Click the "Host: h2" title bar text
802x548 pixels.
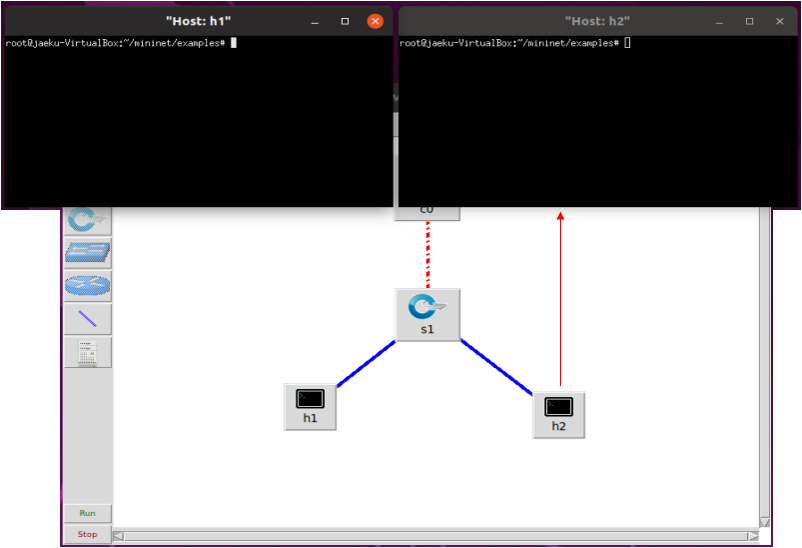[x=597, y=21]
